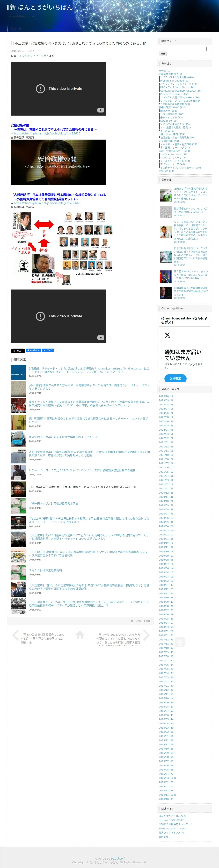
Task: Select category Prepare For Change (91)
Action: click(175, 81)
